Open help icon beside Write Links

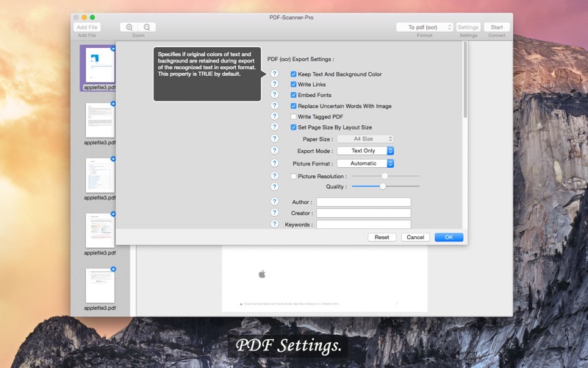(x=274, y=84)
